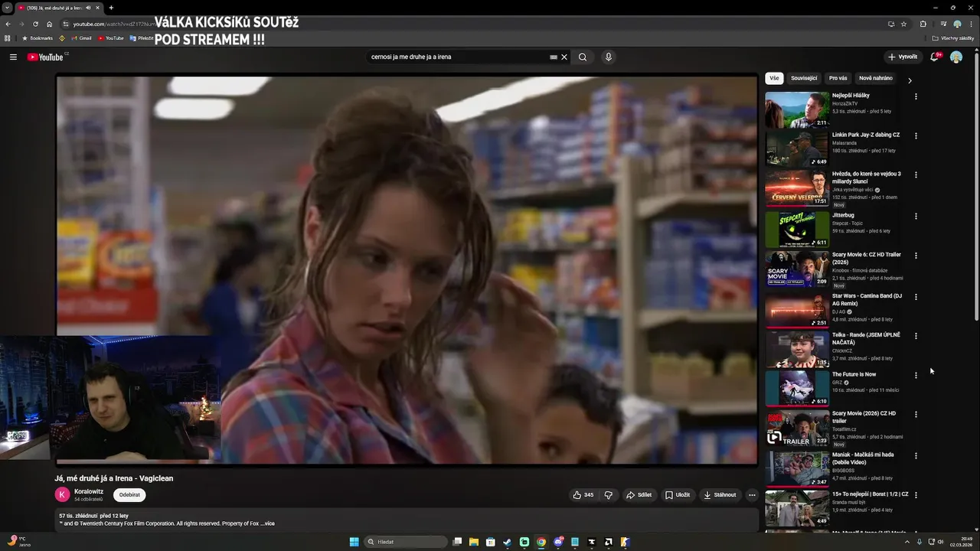This screenshot has width=980, height=551.
Task: Open a new Chrome tab
Action: click(x=111, y=8)
